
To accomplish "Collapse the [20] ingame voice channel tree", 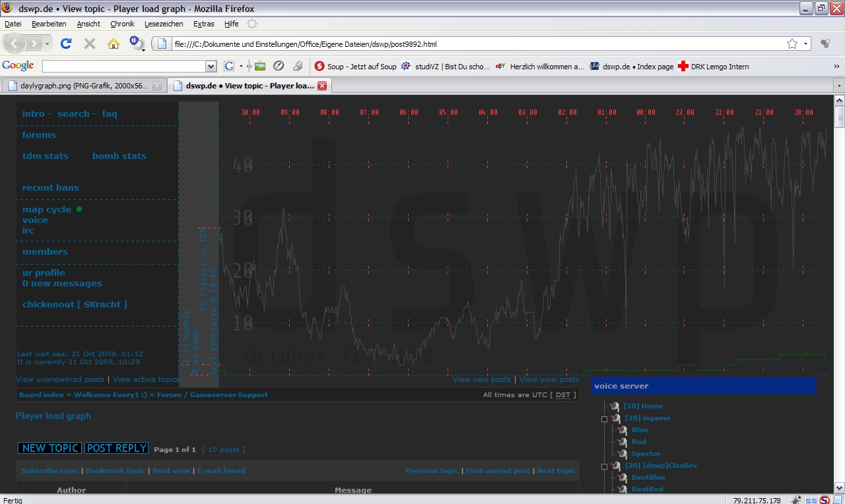I will pyautogui.click(x=604, y=419).
